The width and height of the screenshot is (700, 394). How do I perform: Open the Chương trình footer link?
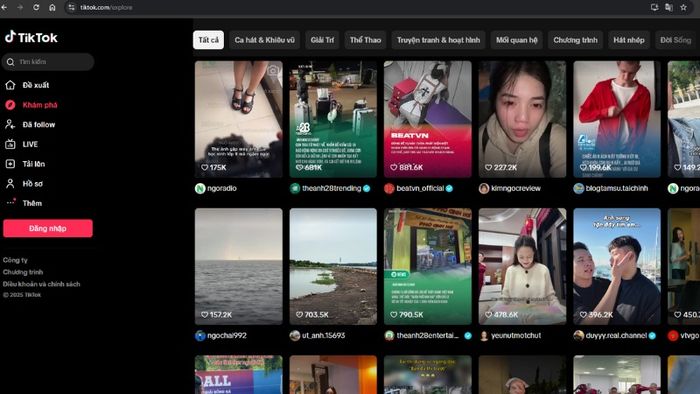tap(23, 272)
